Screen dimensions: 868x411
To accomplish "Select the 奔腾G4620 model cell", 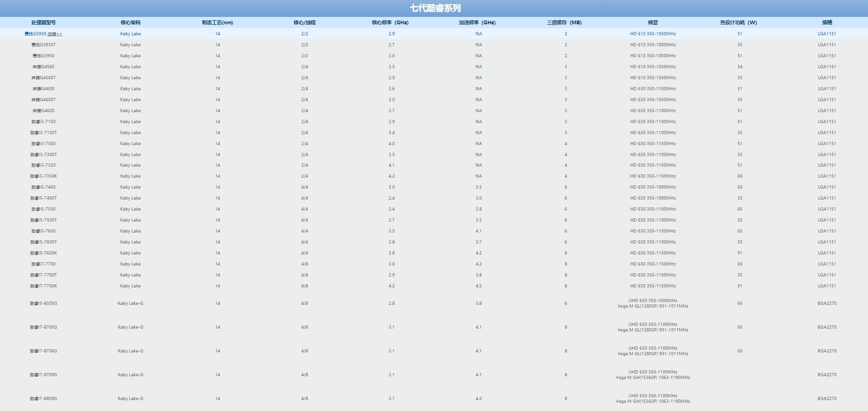I will point(43,111).
